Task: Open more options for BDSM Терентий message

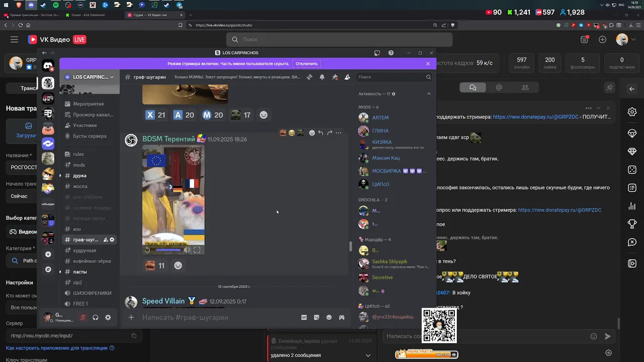Action: tap(339, 133)
